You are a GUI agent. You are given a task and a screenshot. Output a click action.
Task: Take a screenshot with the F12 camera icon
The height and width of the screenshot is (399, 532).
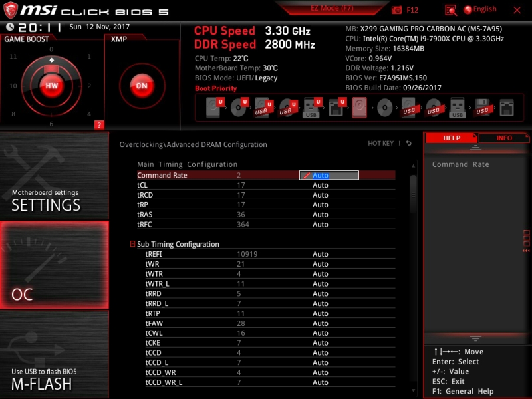point(396,10)
